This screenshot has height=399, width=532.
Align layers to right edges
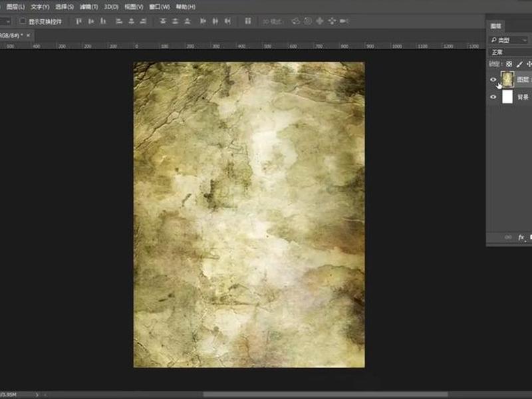(143, 21)
